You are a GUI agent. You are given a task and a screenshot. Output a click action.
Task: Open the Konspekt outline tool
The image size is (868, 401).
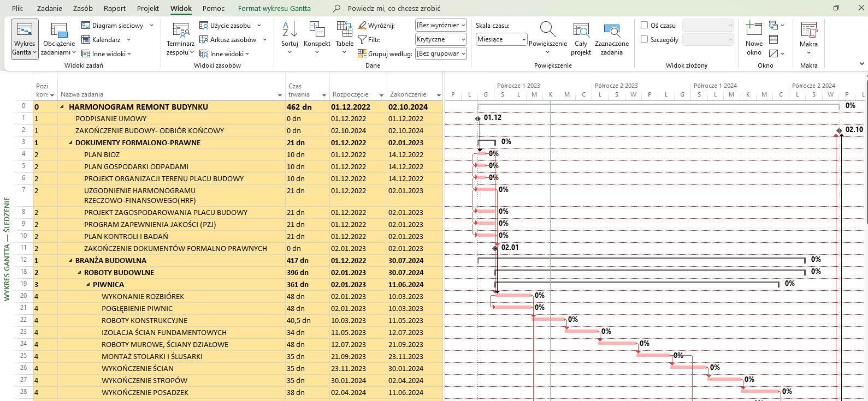click(317, 30)
